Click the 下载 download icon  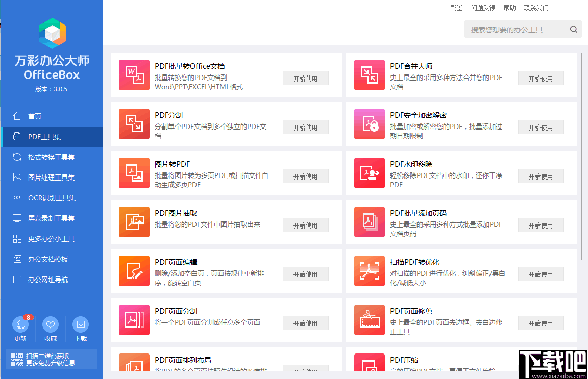pyautogui.click(x=80, y=325)
